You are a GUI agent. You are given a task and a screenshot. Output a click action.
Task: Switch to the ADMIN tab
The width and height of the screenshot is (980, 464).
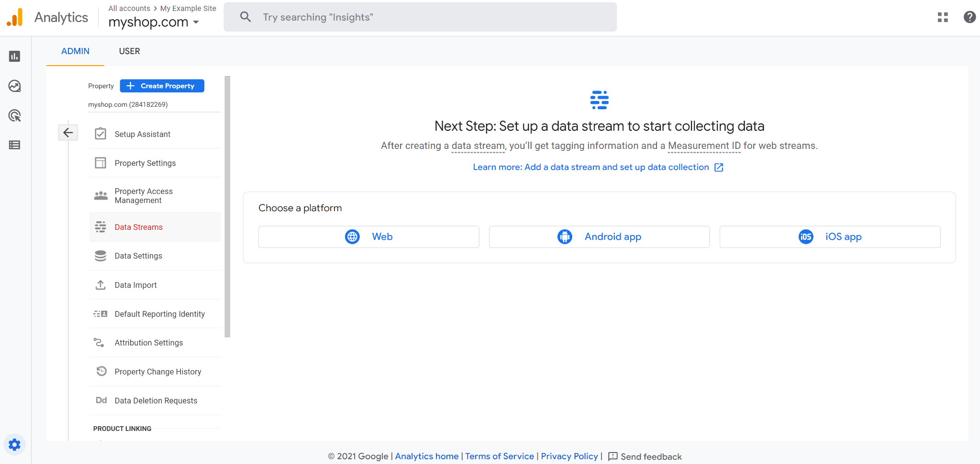(75, 51)
